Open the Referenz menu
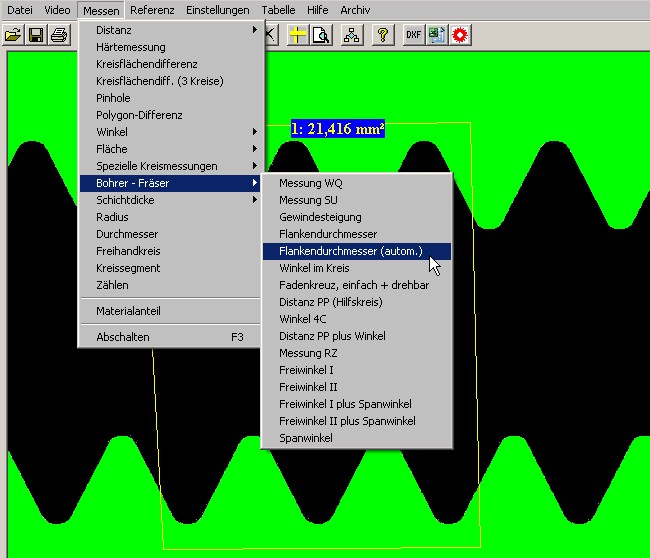The width and height of the screenshot is (650, 558). coord(152,10)
